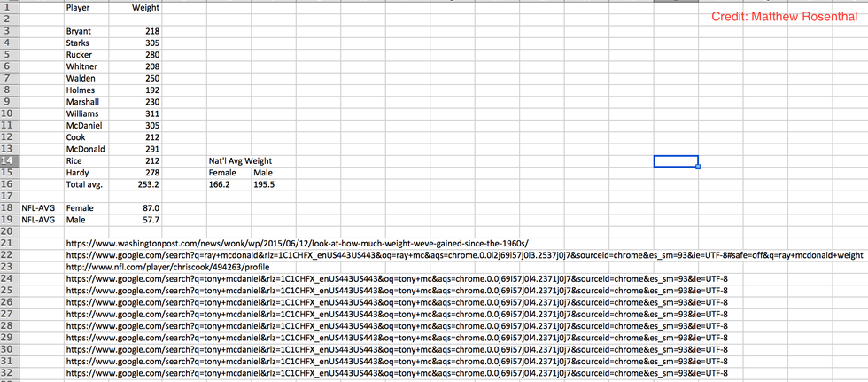The width and height of the screenshot is (868, 382).
Task: Click the fill handle of the selected cell
Action: point(698,167)
